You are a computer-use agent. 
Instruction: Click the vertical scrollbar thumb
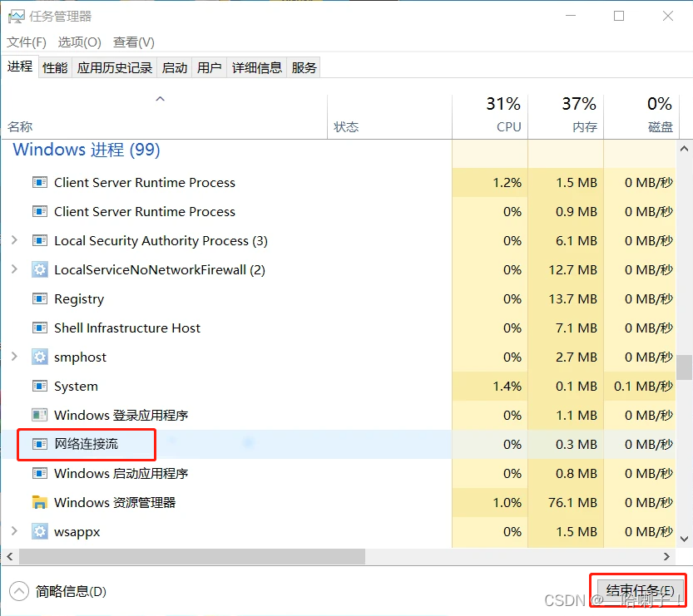pos(684,367)
